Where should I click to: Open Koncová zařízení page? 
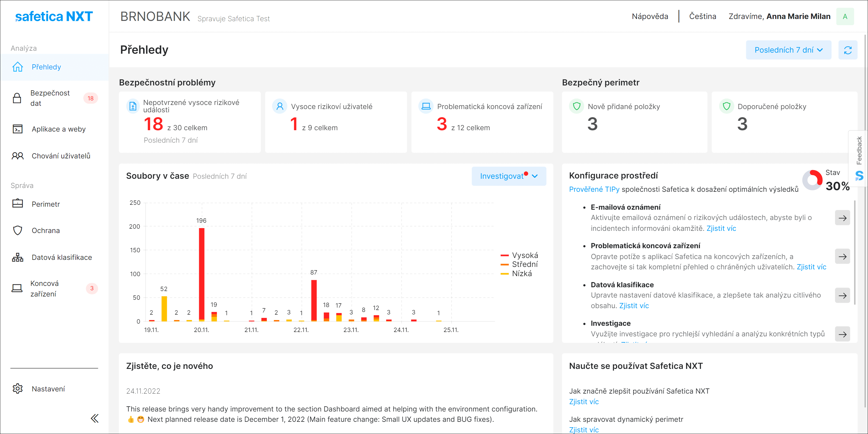tap(55, 288)
